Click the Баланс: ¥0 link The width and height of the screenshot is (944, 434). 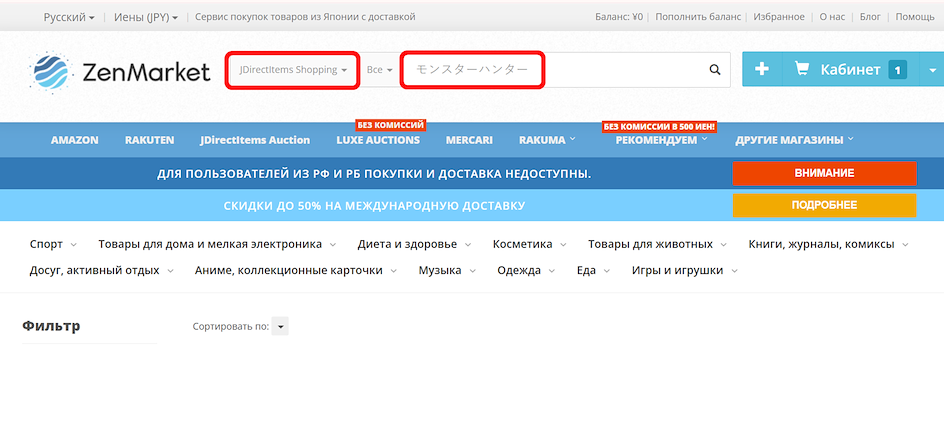(x=619, y=17)
